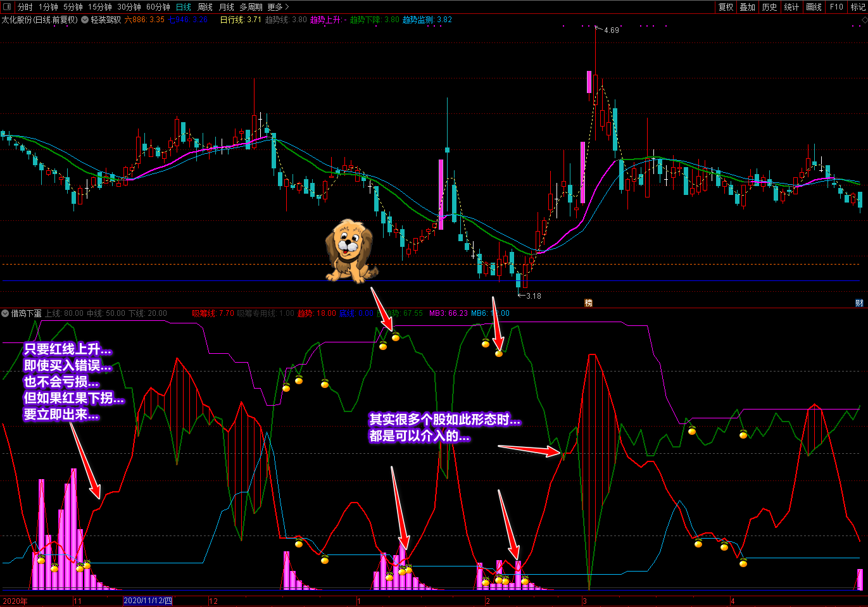
Task: Click the 中线: 50.00 parameter label
Action: click(106, 313)
